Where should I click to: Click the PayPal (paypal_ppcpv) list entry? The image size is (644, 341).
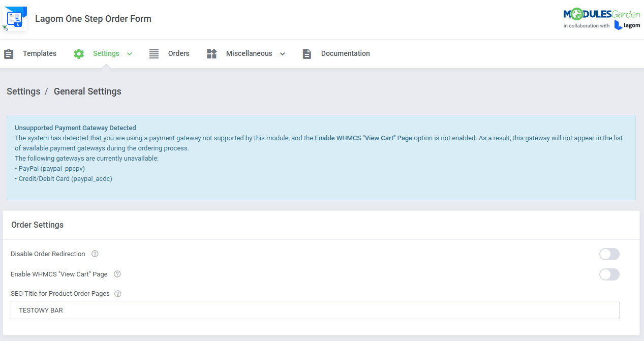coord(50,169)
